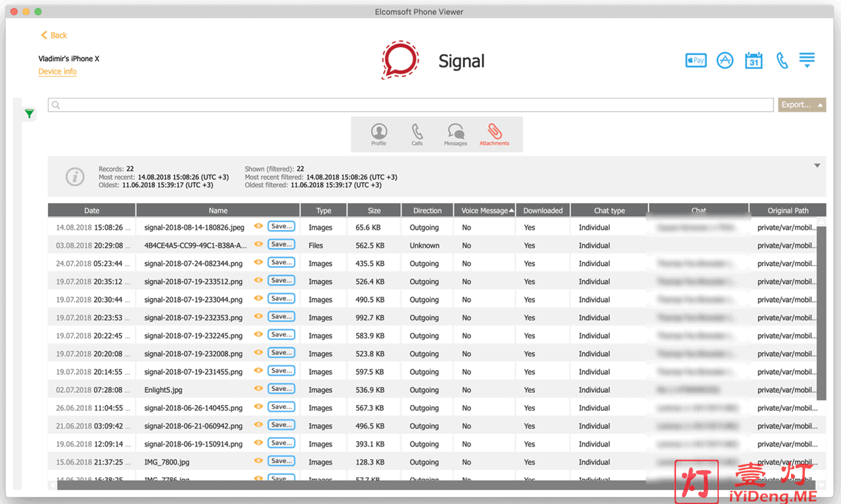Go Back to previous screen
Image resolution: width=841 pixels, height=504 pixels.
[54, 35]
